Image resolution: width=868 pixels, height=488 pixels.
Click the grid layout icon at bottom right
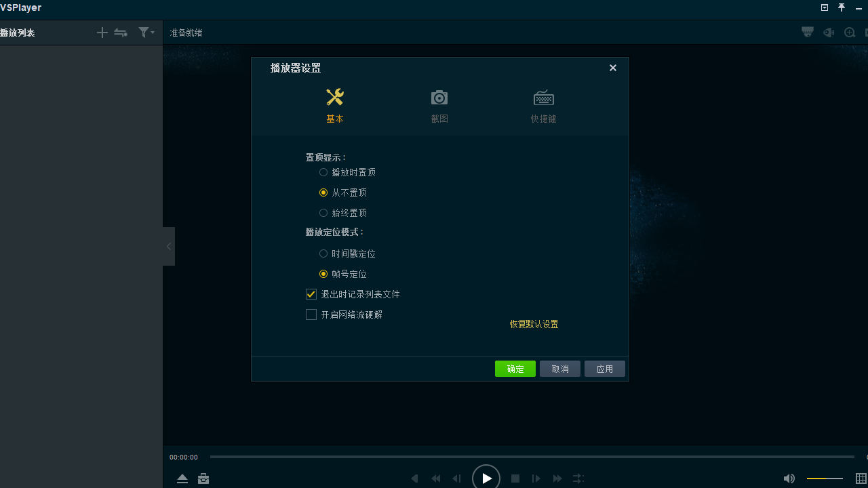tap(861, 478)
